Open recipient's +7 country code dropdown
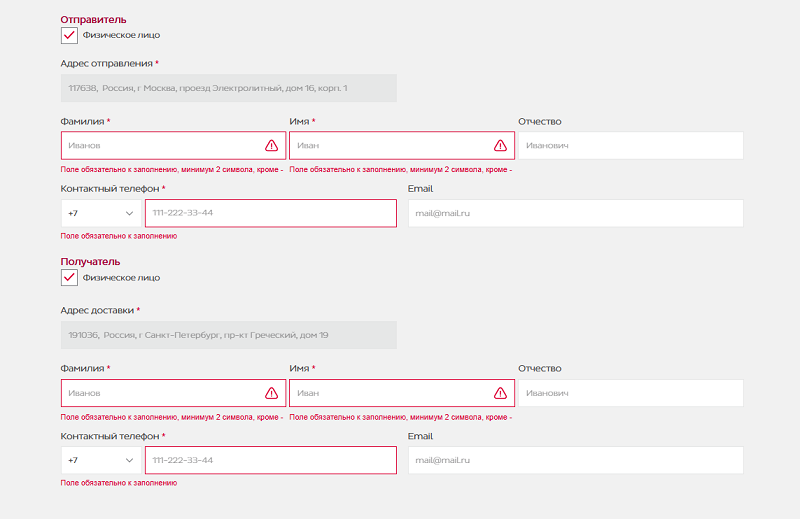Viewport: 800px width, 519px height. [100, 460]
